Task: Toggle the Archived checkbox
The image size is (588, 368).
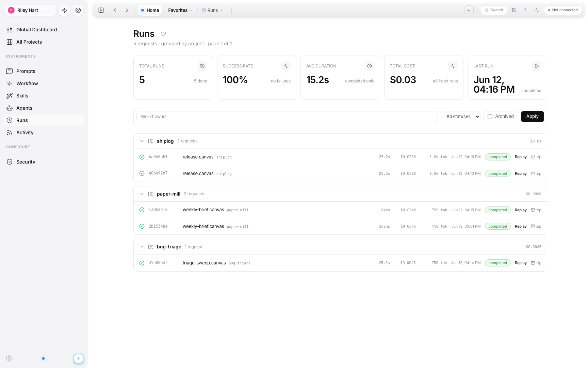Action: 490,117
